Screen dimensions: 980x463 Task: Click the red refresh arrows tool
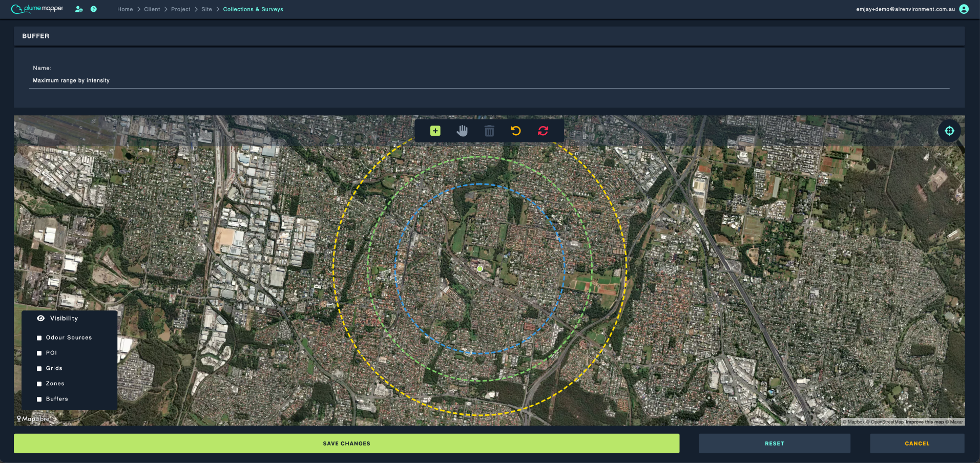point(543,131)
